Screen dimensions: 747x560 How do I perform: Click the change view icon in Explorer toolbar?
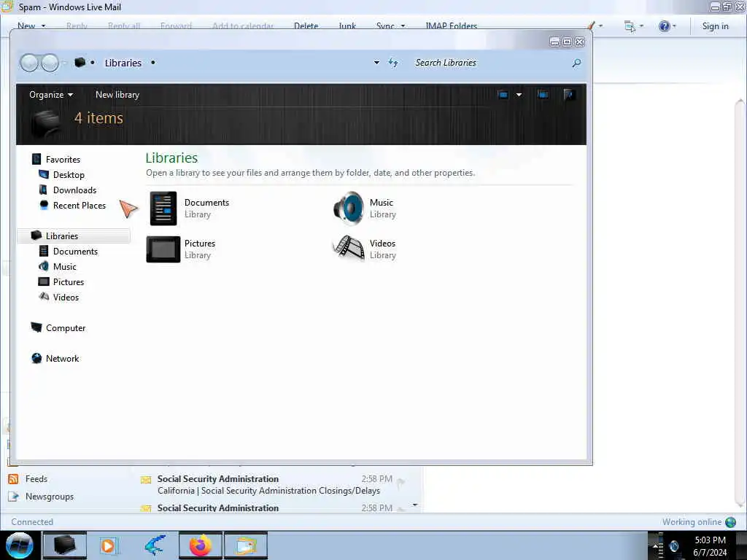coord(503,95)
